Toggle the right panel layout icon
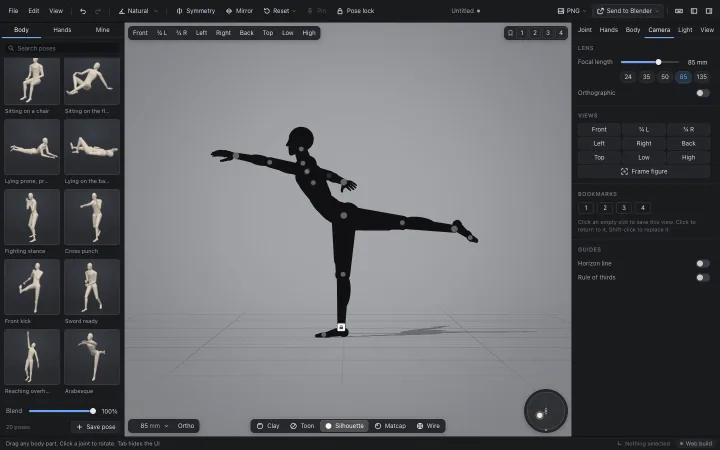 pyautogui.click(x=709, y=11)
